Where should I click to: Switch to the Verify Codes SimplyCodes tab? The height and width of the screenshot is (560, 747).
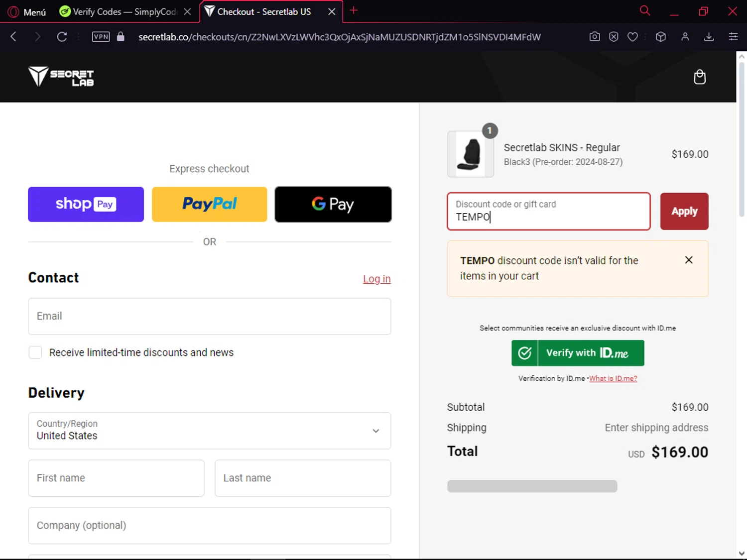120,11
